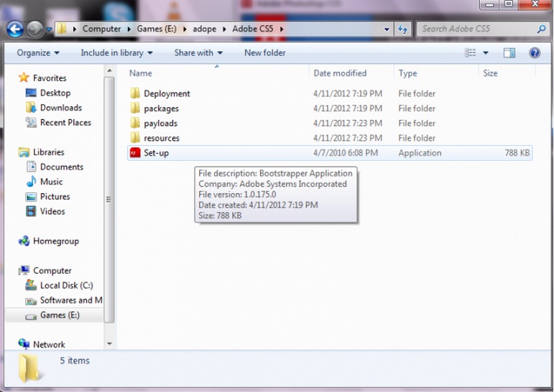Click the refresh button beside address bar
554x392 pixels.
coord(402,29)
